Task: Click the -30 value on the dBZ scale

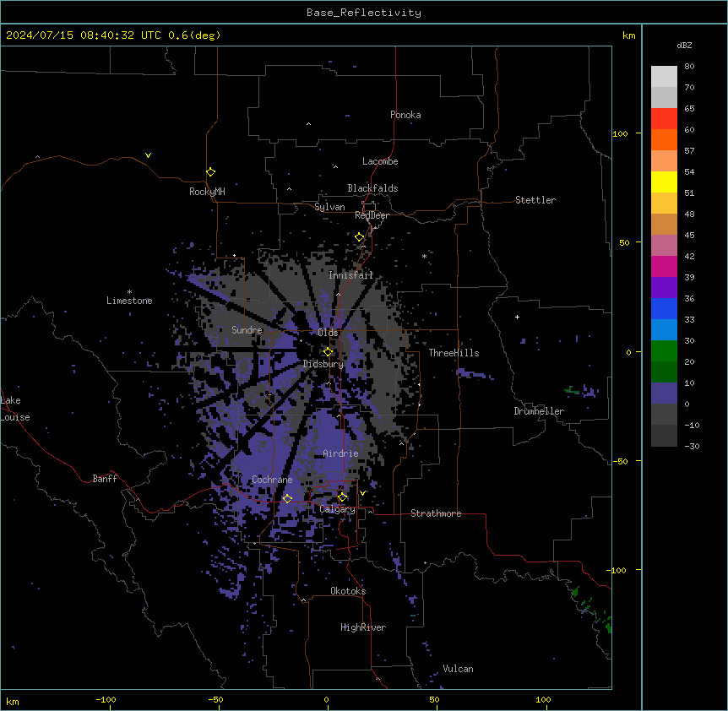Action: (x=692, y=446)
